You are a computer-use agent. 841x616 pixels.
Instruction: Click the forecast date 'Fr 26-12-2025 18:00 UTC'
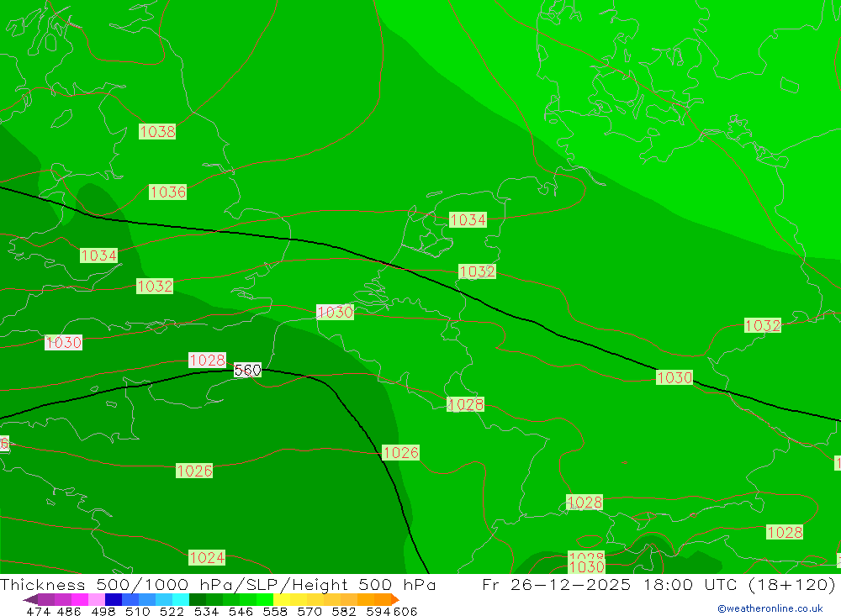click(x=610, y=584)
